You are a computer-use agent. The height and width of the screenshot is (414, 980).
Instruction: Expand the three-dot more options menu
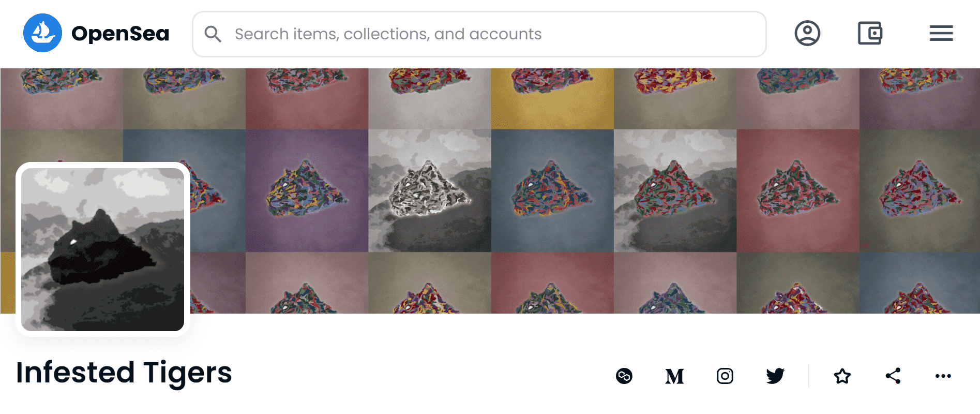[943, 376]
